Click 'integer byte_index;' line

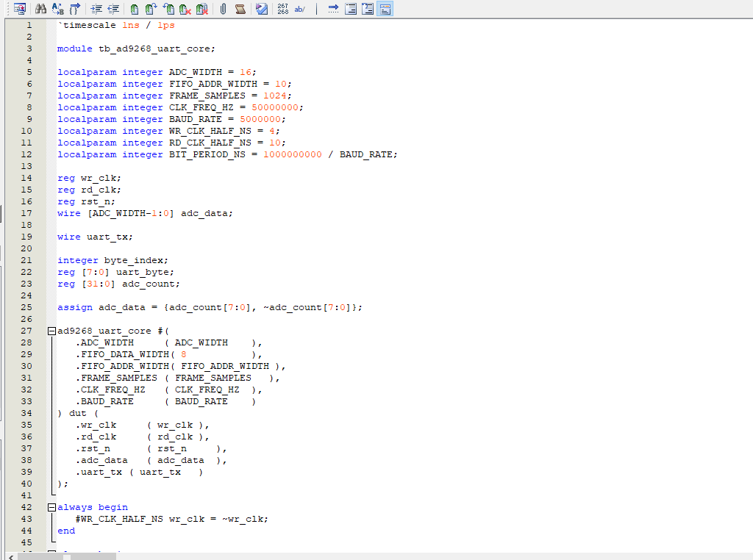click(x=113, y=261)
